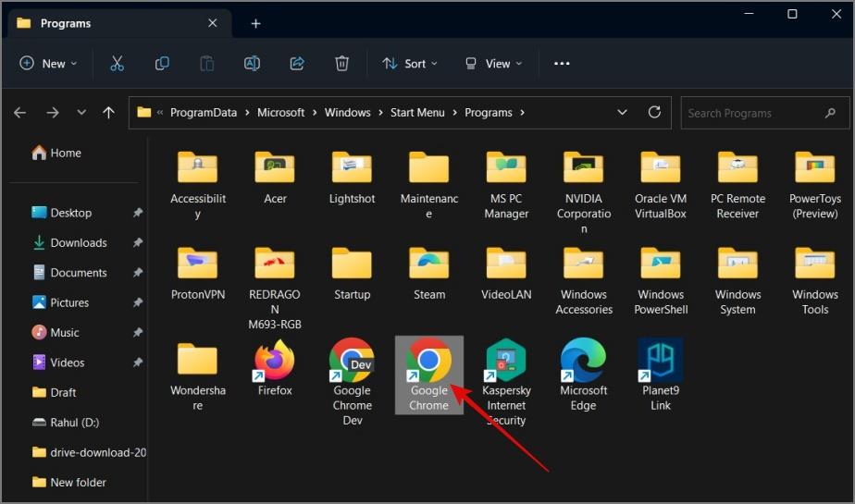Click the Rename toolbar icon
This screenshot has width=855, height=504.
(252, 64)
